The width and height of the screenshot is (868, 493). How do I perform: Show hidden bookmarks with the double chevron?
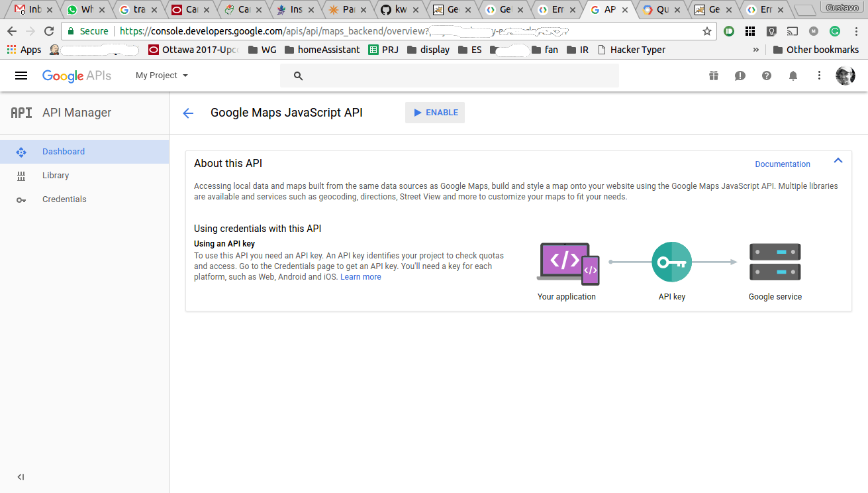tap(756, 50)
